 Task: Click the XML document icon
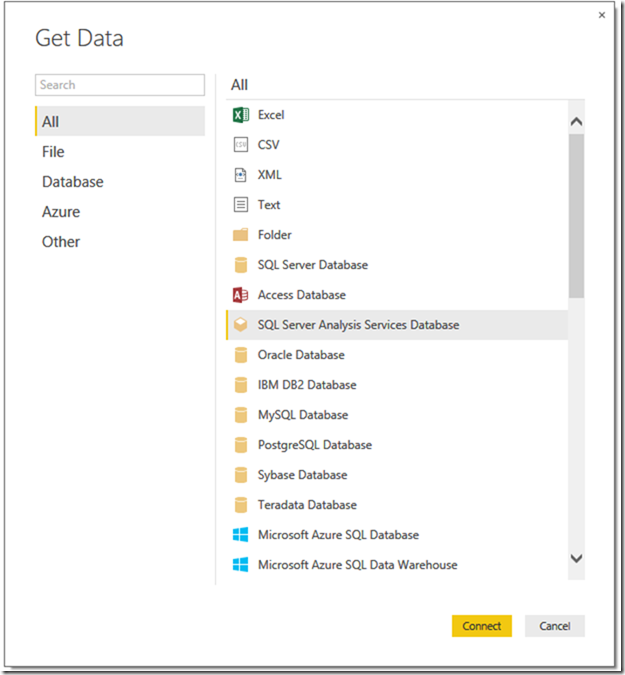coord(241,175)
